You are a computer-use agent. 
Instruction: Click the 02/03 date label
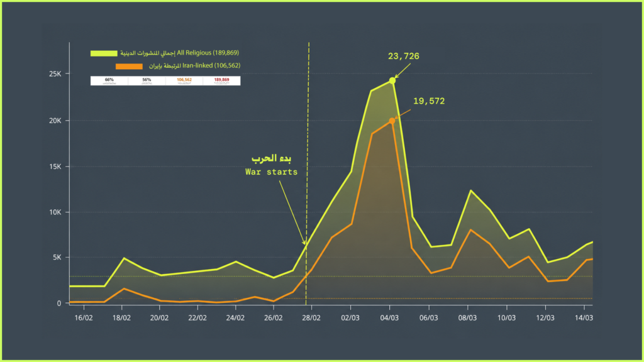(x=350, y=318)
